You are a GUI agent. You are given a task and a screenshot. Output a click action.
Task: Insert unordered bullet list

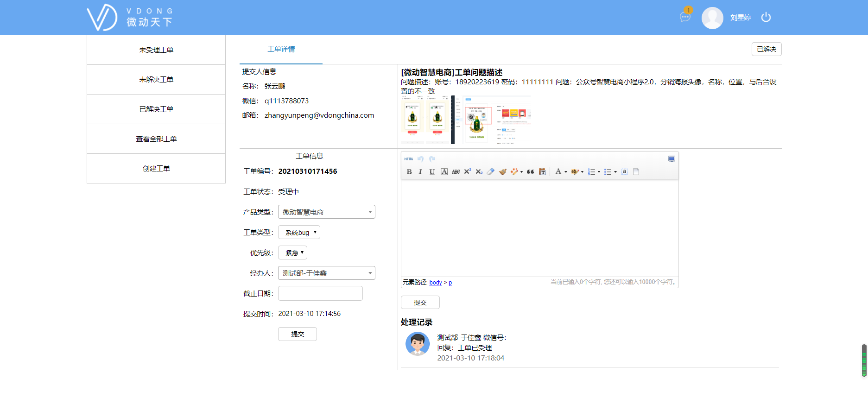coord(608,172)
